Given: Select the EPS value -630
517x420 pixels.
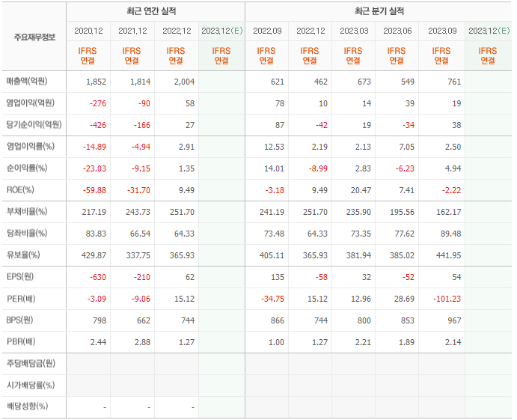Looking at the screenshot, I should click(x=97, y=278).
